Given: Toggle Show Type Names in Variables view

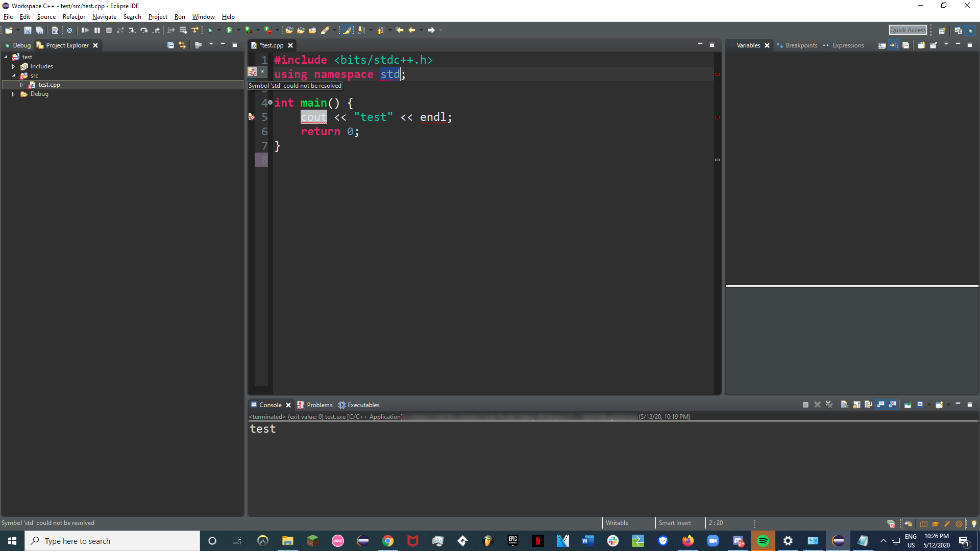Looking at the screenshot, I should pos(882,45).
